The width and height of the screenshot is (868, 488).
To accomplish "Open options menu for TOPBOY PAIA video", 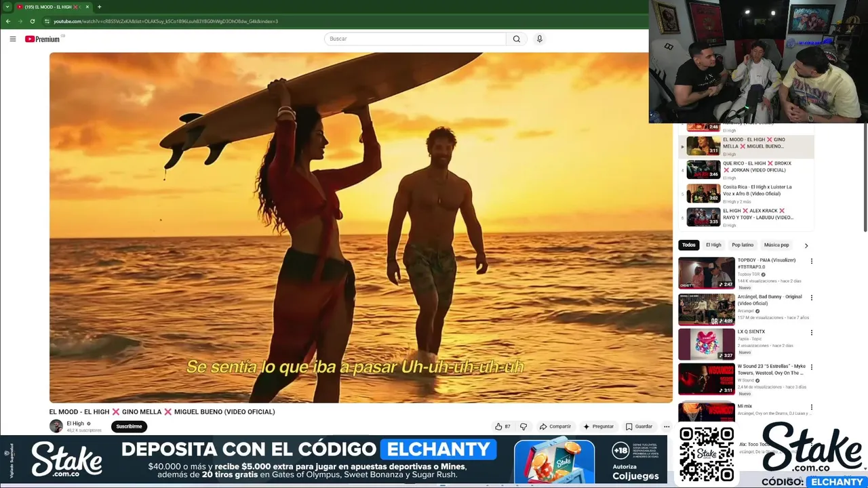I will (x=811, y=261).
